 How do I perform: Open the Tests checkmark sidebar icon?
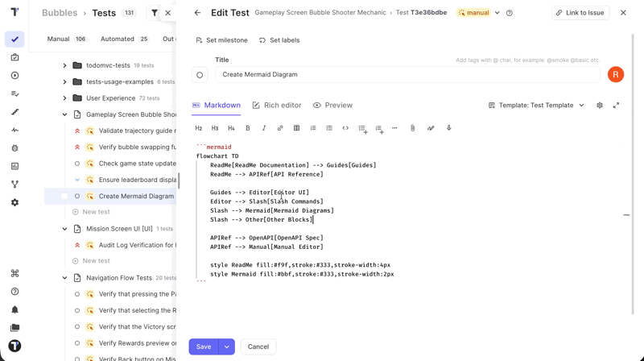[14, 39]
